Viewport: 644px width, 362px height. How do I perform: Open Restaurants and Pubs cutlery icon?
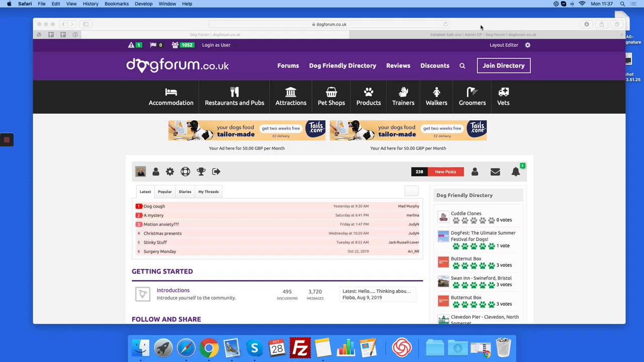coord(234,92)
